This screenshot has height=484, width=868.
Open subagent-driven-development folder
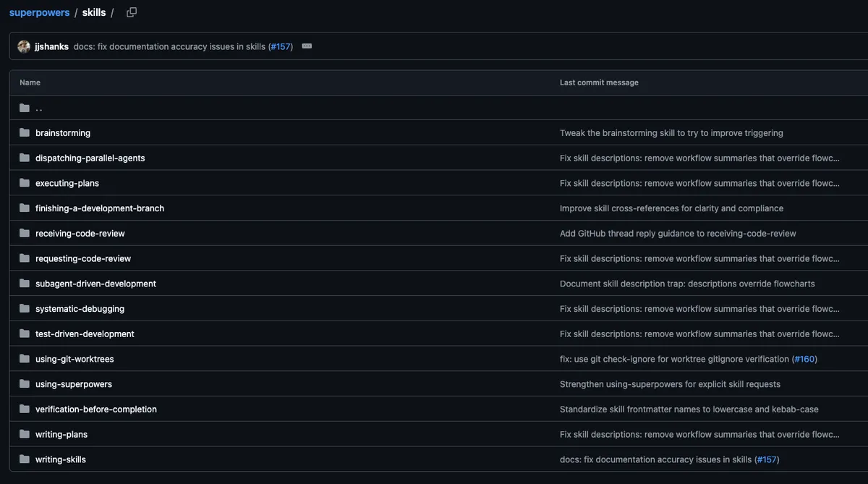[x=95, y=284]
